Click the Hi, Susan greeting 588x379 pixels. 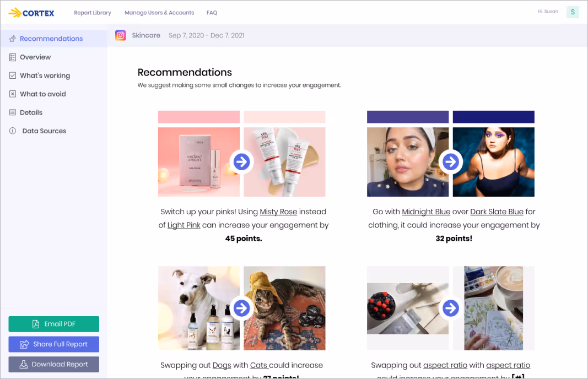pos(548,11)
